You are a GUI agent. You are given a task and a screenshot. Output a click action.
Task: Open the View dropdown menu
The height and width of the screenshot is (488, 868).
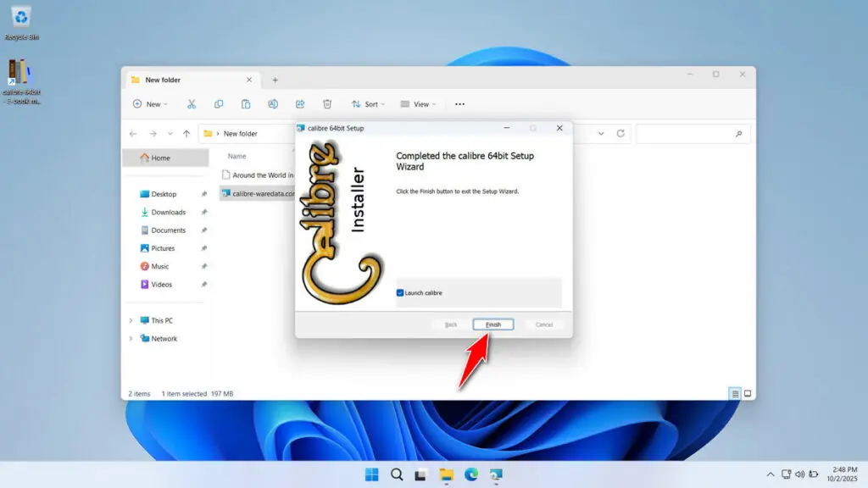(419, 104)
